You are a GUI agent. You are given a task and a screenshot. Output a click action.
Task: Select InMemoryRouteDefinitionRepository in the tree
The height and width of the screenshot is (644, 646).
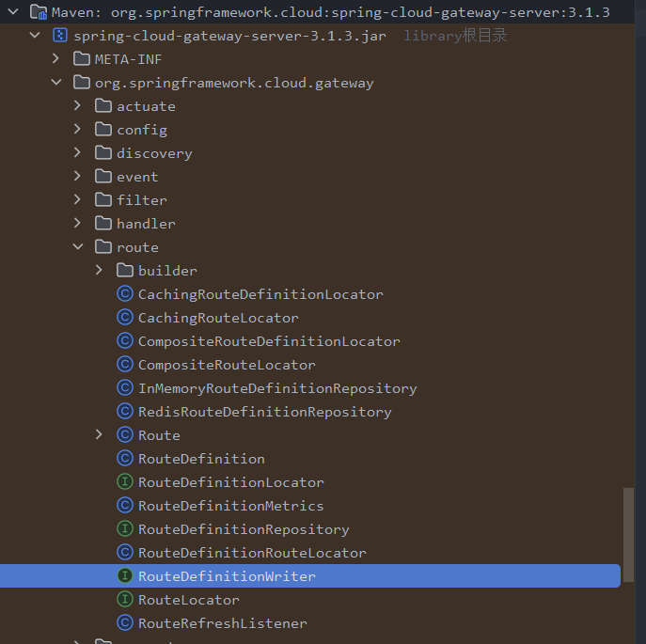(277, 388)
